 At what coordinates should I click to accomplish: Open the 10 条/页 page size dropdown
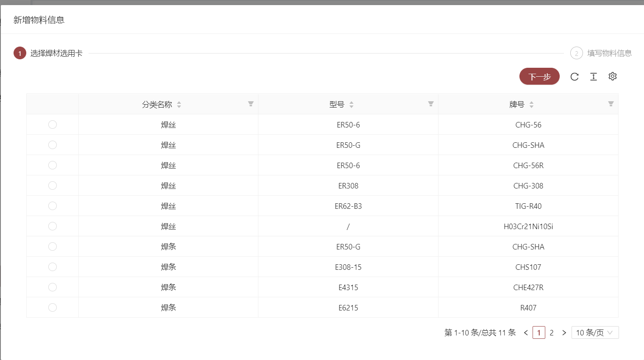coord(595,332)
